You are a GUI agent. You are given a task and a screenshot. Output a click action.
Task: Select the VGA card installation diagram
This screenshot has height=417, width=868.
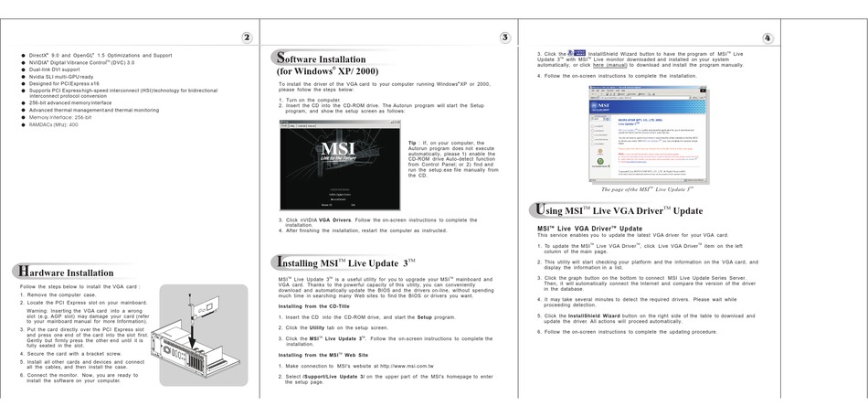204,335
